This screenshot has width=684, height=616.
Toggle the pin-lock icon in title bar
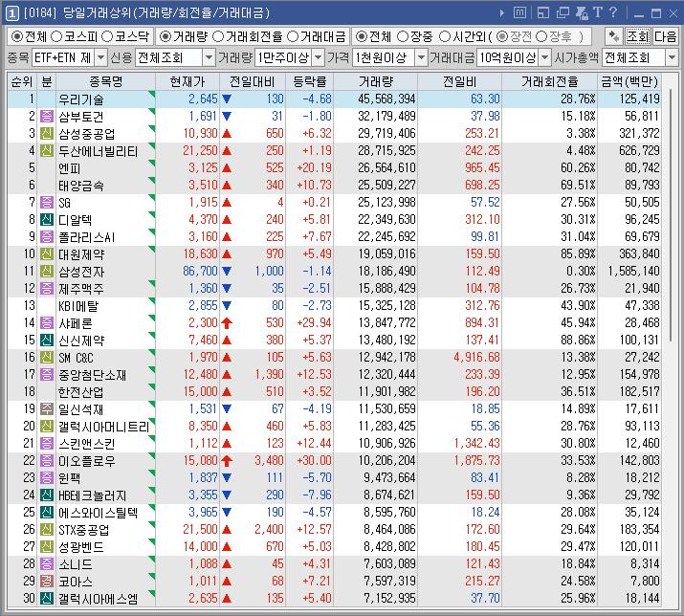(x=582, y=13)
